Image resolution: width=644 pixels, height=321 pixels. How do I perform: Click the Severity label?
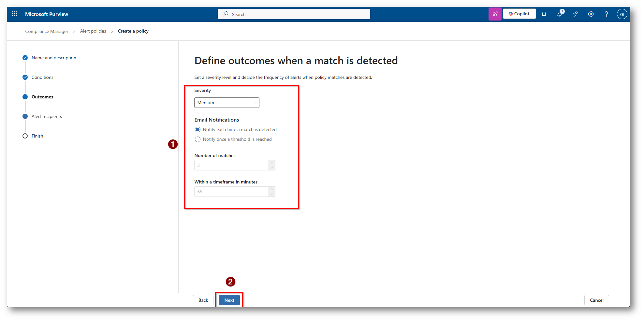[x=202, y=90]
